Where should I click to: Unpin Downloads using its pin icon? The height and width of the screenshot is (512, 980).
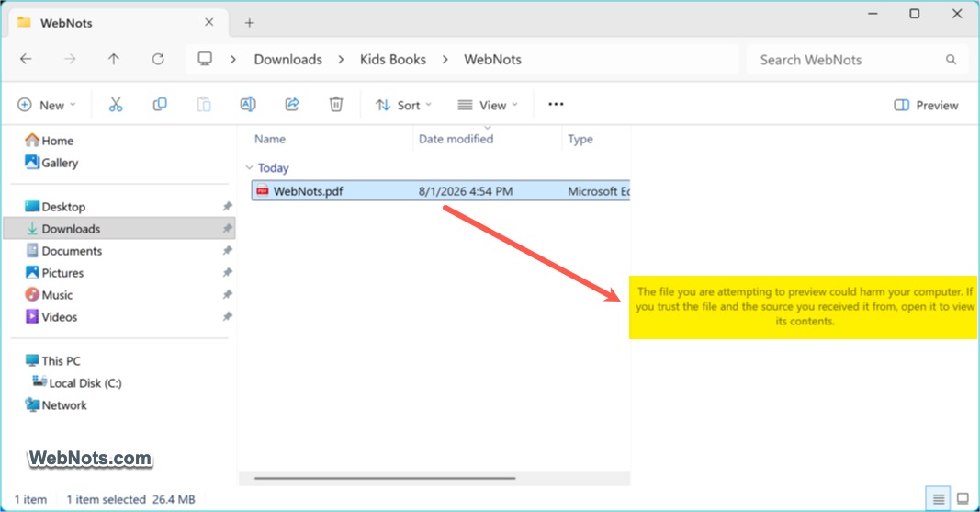227,229
